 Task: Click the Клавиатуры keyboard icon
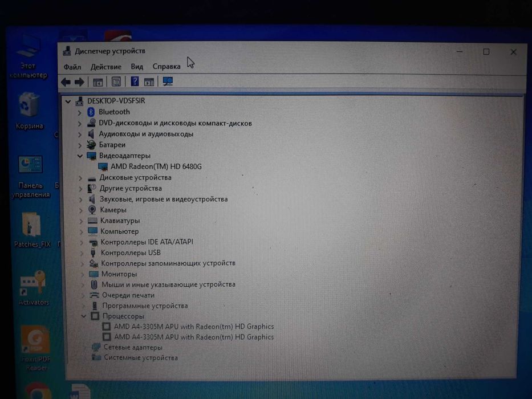pos(92,221)
